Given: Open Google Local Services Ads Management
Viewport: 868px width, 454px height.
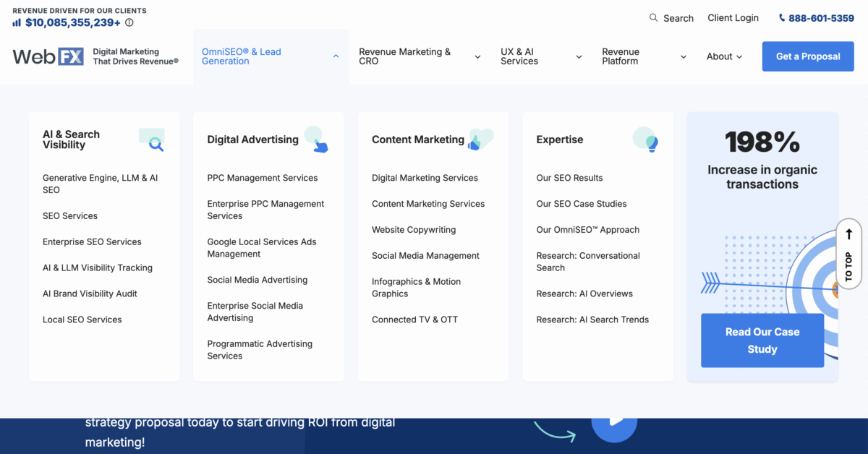Looking at the screenshot, I should click(262, 248).
